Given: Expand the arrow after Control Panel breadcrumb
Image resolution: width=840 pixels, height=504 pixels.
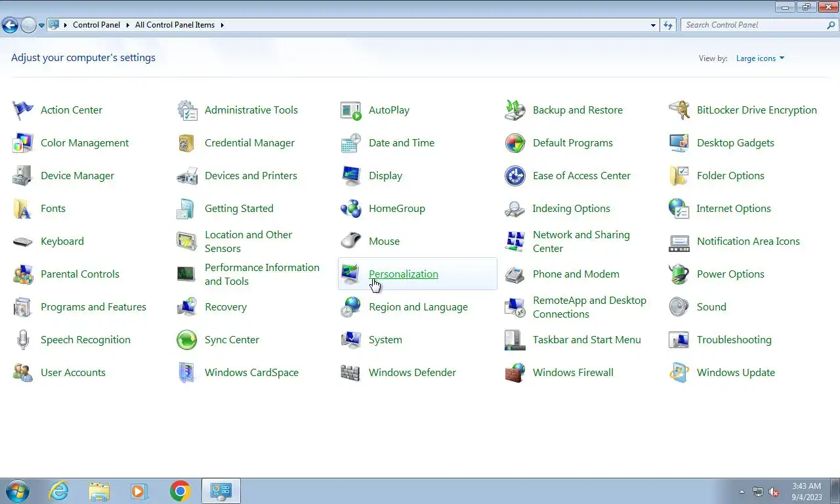Looking at the screenshot, I should (x=127, y=25).
